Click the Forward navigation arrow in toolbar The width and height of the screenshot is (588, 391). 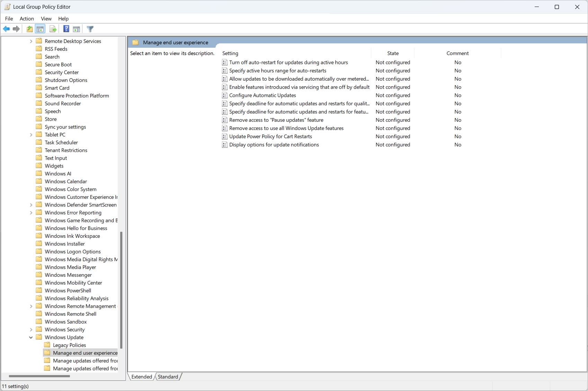(16, 29)
